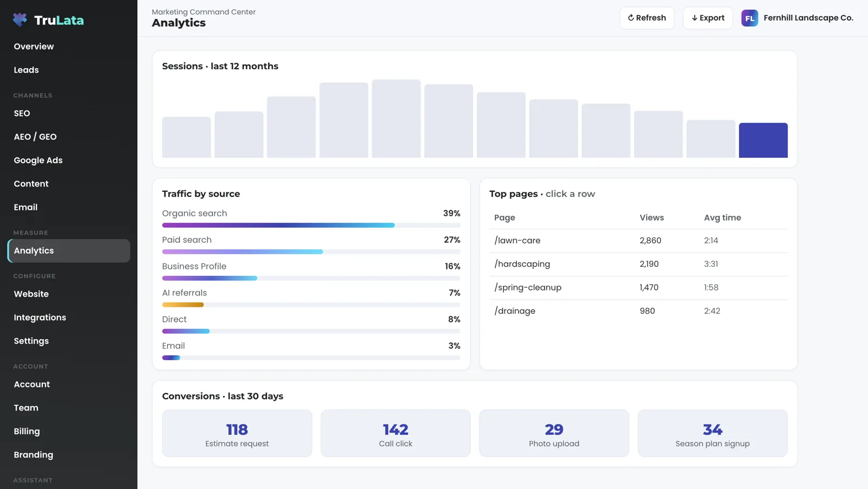Select the /spring-cleanup page row
This screenshot has height=489, width=868.
click(639, 287)
